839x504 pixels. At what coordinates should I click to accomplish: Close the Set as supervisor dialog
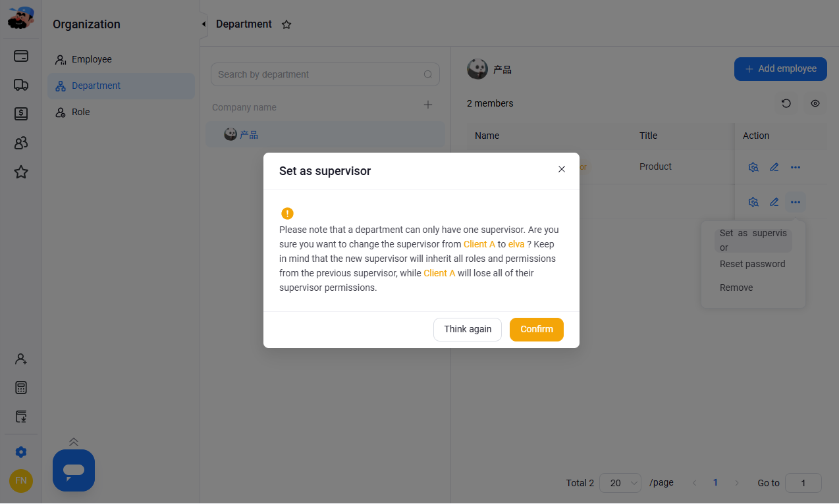click(x=562, y=169)
